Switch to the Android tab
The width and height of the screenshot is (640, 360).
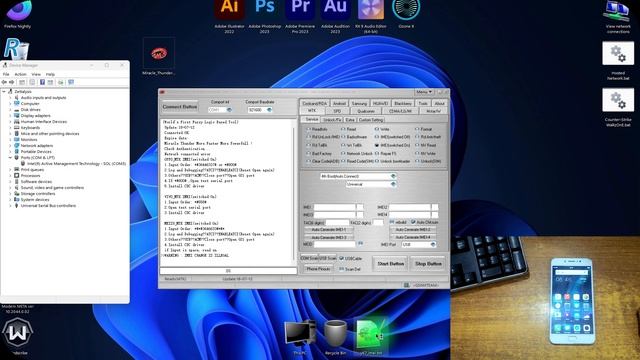coord(339,104)
